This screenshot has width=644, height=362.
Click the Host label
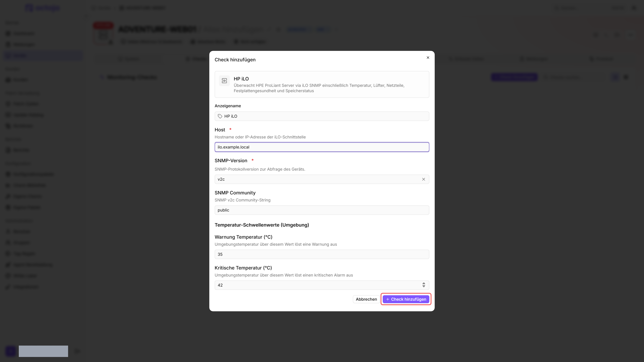[220, 130]
